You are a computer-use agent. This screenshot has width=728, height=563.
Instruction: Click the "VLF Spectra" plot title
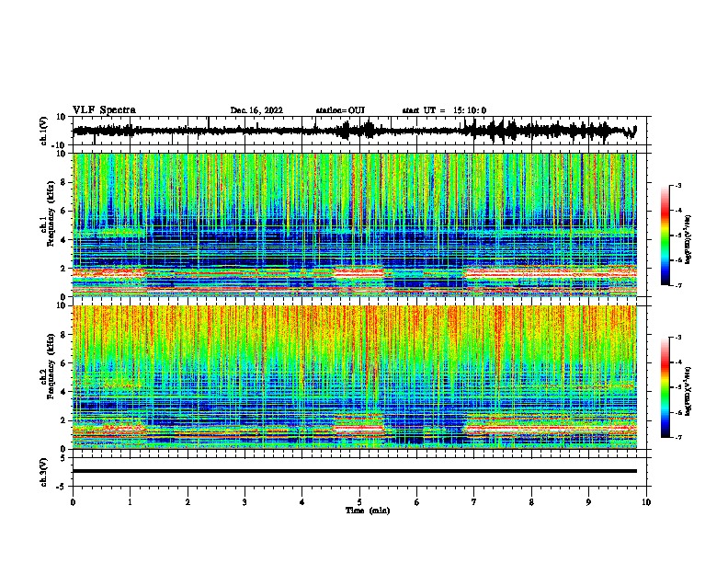point(104,109)
